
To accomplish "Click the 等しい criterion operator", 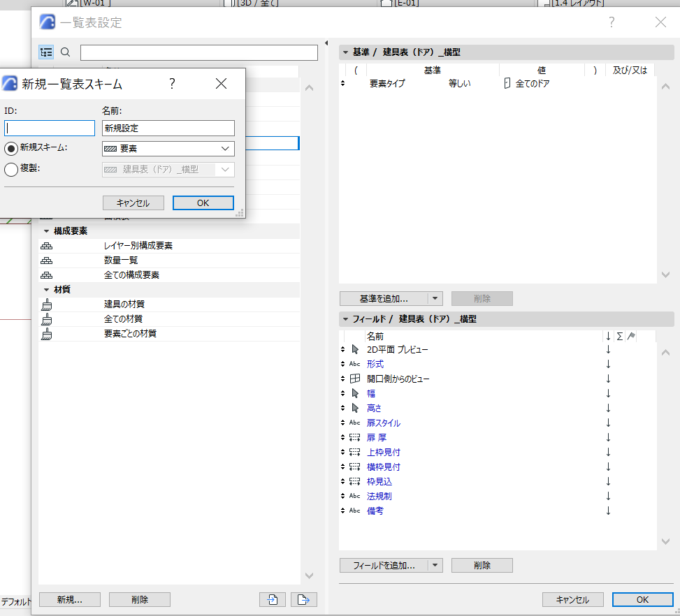I will tap(460, 83).
